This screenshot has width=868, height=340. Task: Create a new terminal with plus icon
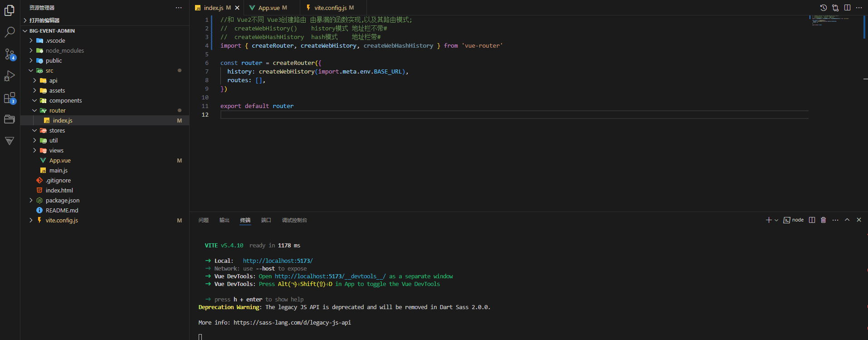[x=769, y=220]
